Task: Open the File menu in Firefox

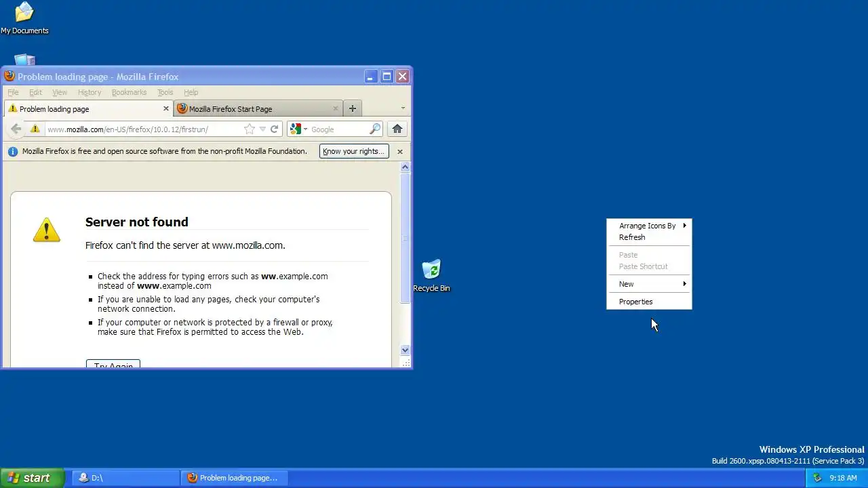Action: coord(13,92)
